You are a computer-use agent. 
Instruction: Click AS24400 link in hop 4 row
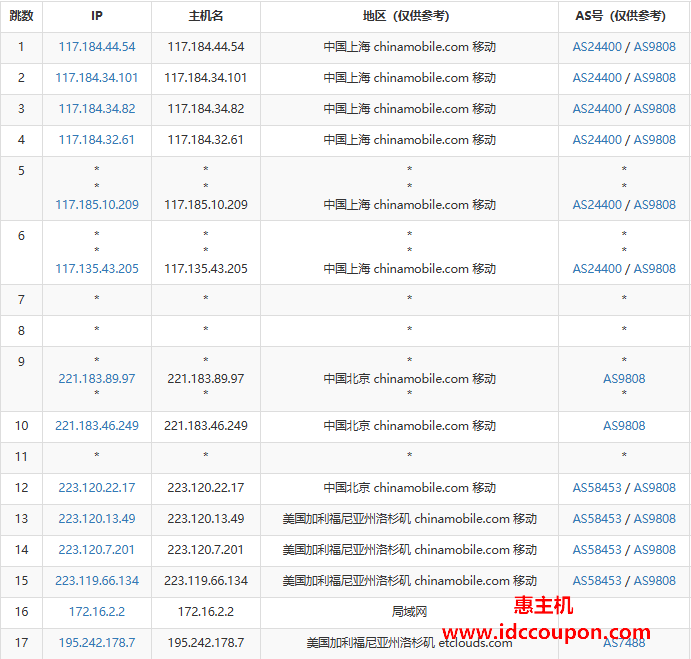tap(597, 140)
